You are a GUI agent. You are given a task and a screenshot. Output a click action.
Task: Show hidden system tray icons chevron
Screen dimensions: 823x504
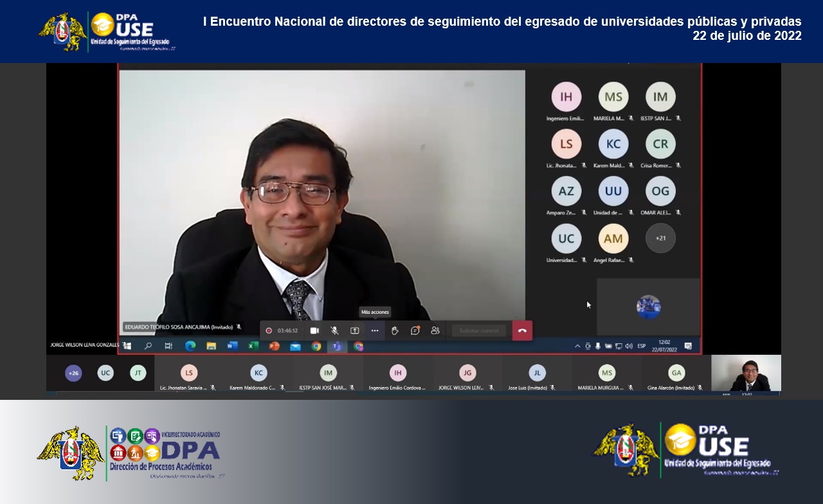tap(577, 346)
